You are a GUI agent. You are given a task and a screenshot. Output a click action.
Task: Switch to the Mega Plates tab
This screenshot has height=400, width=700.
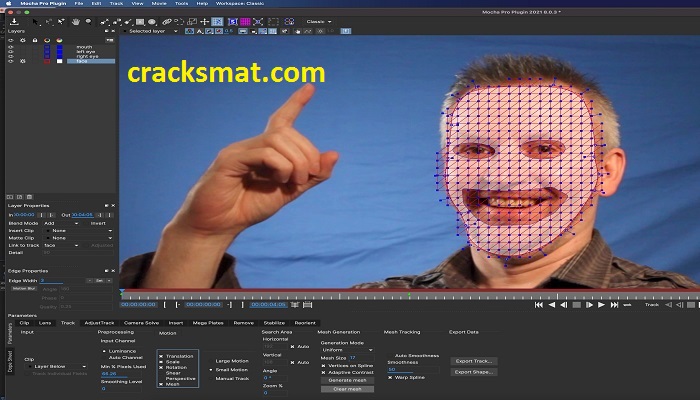[x=208, y=323]
